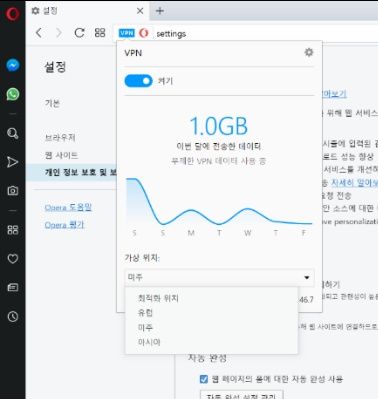The width and height of the screenshot is (378, 399).
Task: Open the 자세히 알아보기 link
Action: [354, 183]
